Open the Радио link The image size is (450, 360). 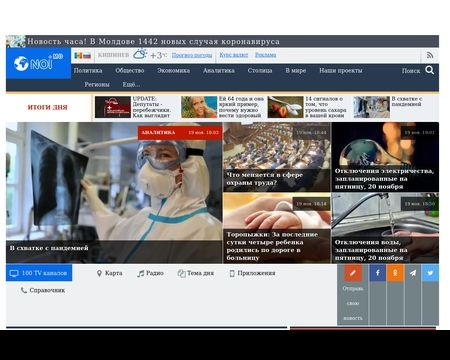[x=155, y=273]
